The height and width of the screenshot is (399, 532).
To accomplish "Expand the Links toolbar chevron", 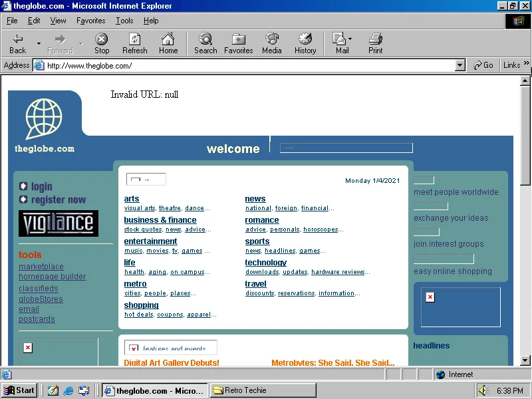I will pyautogui.click(x=527, y=65).
